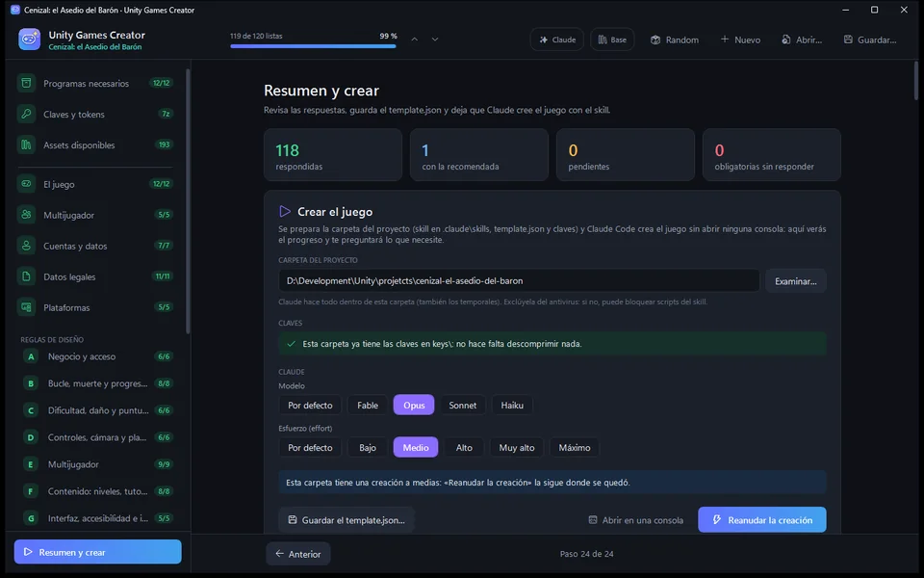Click the letter G rule badge
The height and width of the screenshot is (578, 924).
31,518
